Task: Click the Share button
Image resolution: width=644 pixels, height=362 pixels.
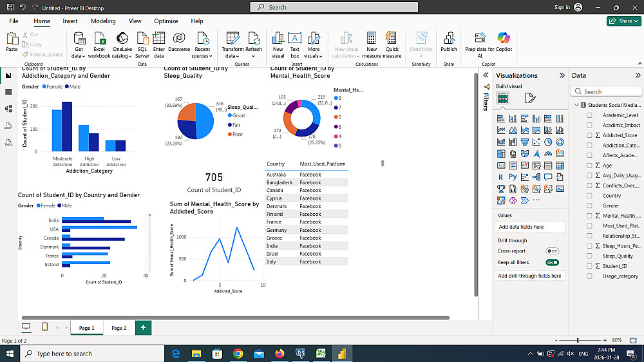Action: (x=623, y=21)
